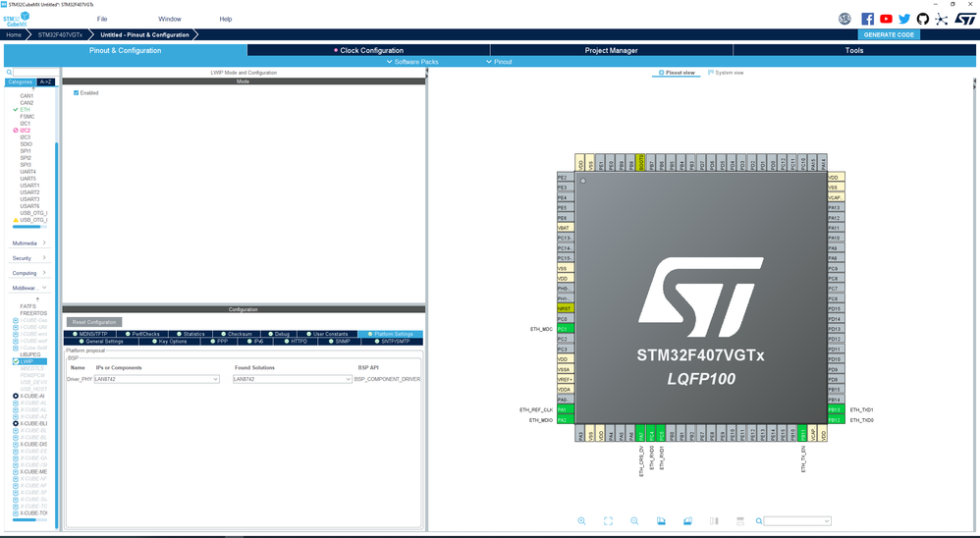The width and height of the screenshot is (980, 538).
Task: Select ETH in the connectivity list
Action: (x=25, y=110)
